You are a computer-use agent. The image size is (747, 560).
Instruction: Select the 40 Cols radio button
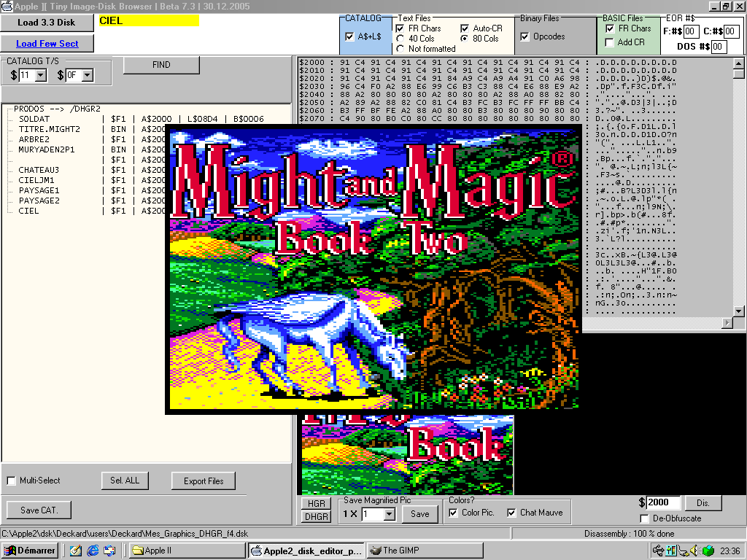[400, 39]
